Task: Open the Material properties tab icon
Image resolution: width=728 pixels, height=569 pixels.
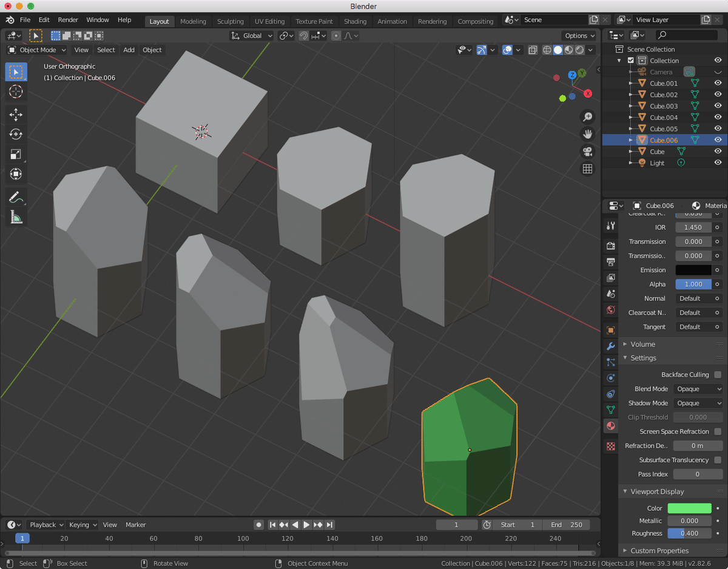Action: [611, 426]
